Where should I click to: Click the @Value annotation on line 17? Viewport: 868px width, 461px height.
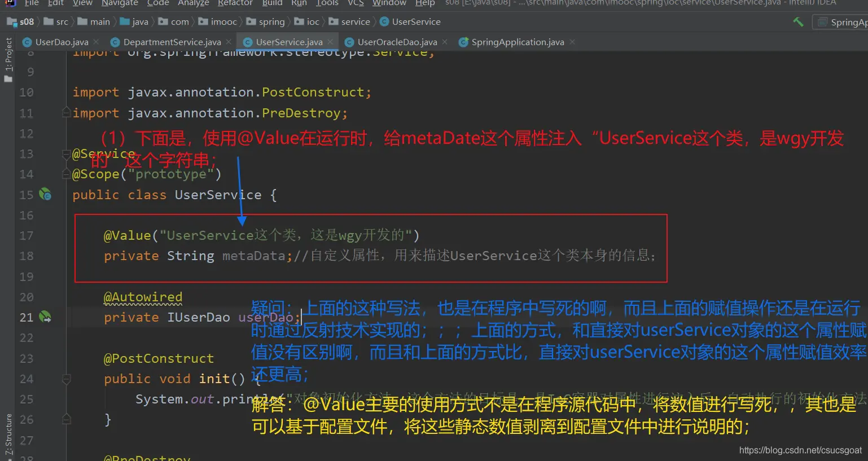click(x=128, y=236)
